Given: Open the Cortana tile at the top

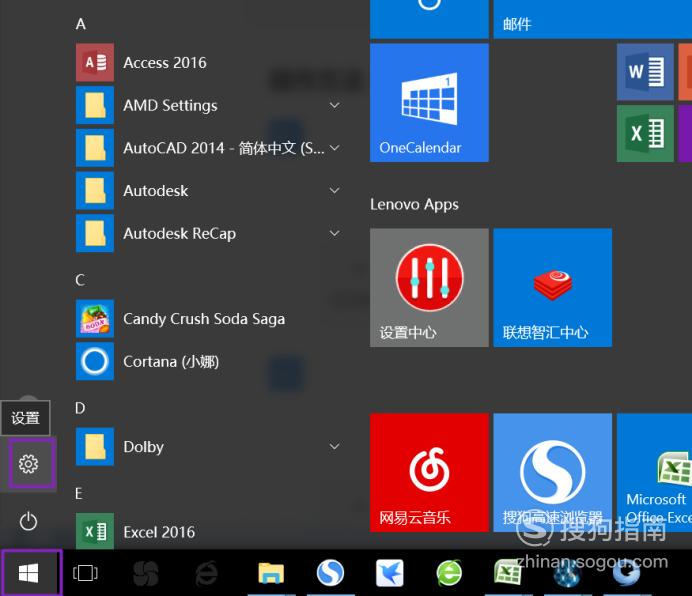Looking at the screenshot, I should pos(429,19).
